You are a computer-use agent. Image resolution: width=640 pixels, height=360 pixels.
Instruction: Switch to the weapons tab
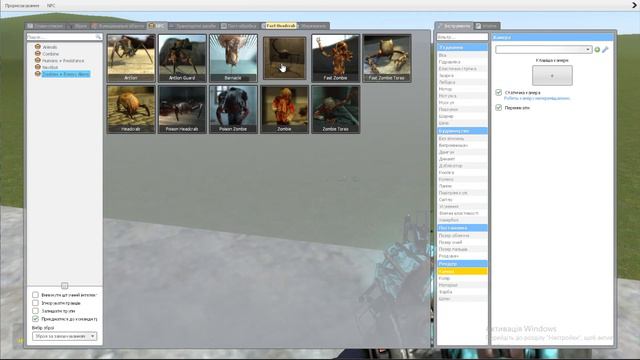pyautogui.click(x=77, y=26)
